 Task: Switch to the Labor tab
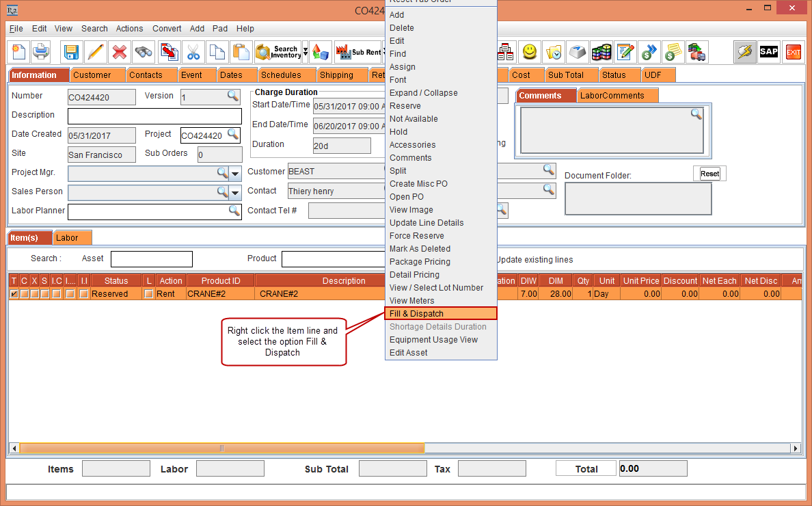[x=72, y=238]
